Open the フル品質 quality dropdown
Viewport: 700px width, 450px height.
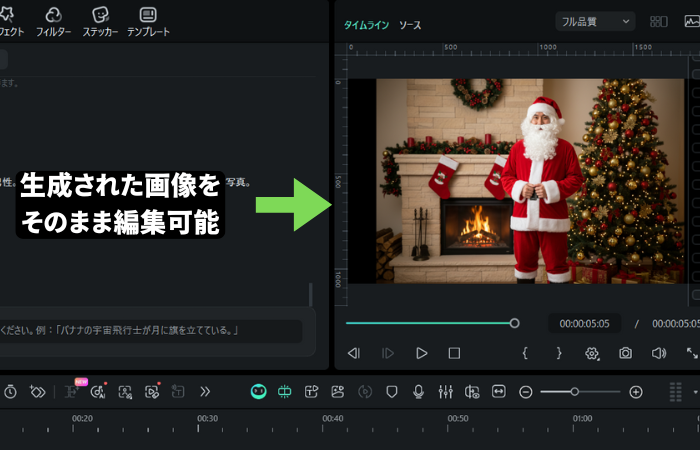point(595,21)
